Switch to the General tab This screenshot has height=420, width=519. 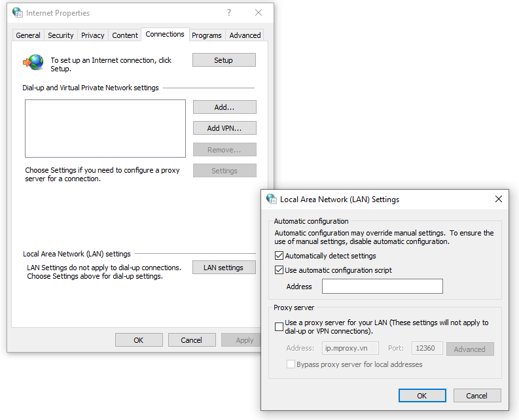[x=28, y=35]
